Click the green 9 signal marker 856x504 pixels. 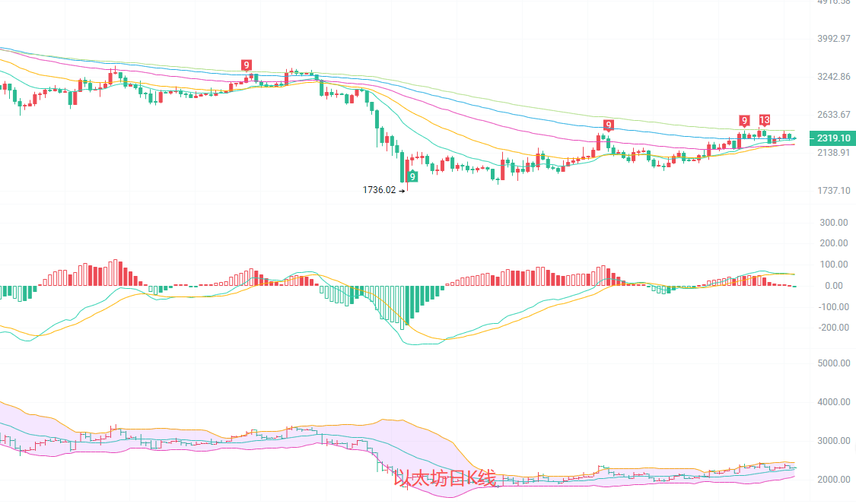pyautogui.click(x=412, y=176)
